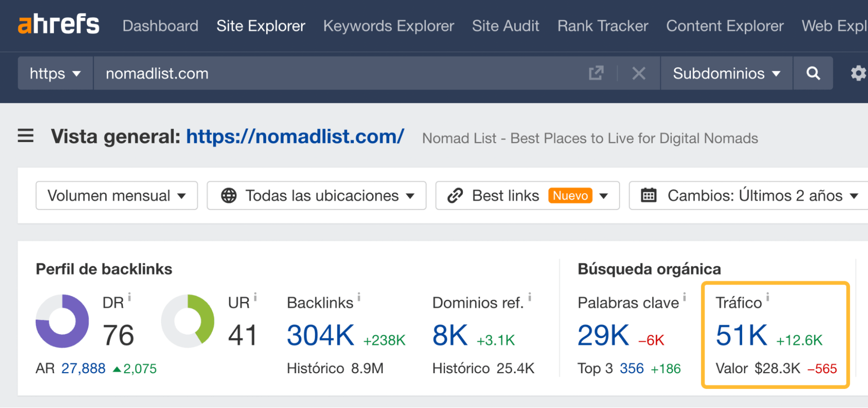Open the https protocol dropdown
The height and width of the screenshot is (408, 868).
tap(55, 73)
